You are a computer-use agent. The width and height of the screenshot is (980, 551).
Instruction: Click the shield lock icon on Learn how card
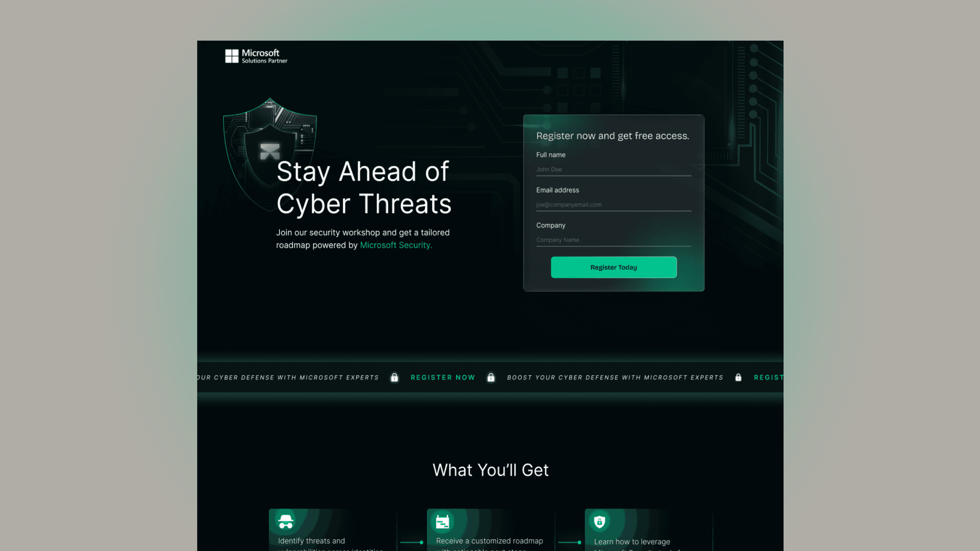click(599, 522)
